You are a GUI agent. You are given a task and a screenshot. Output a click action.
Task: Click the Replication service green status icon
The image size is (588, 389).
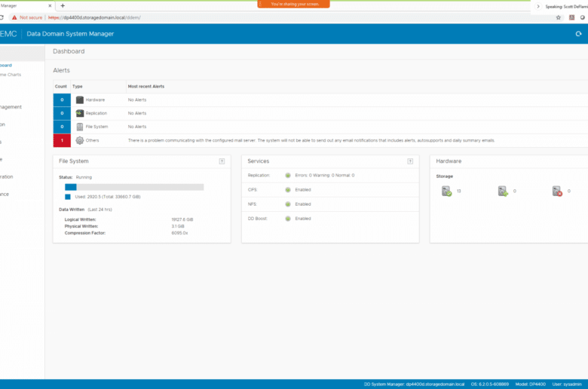click(288, 175)
